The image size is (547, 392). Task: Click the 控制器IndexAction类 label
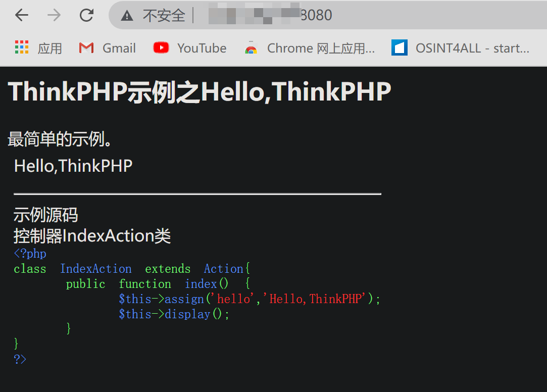click(x=92, y=236)
